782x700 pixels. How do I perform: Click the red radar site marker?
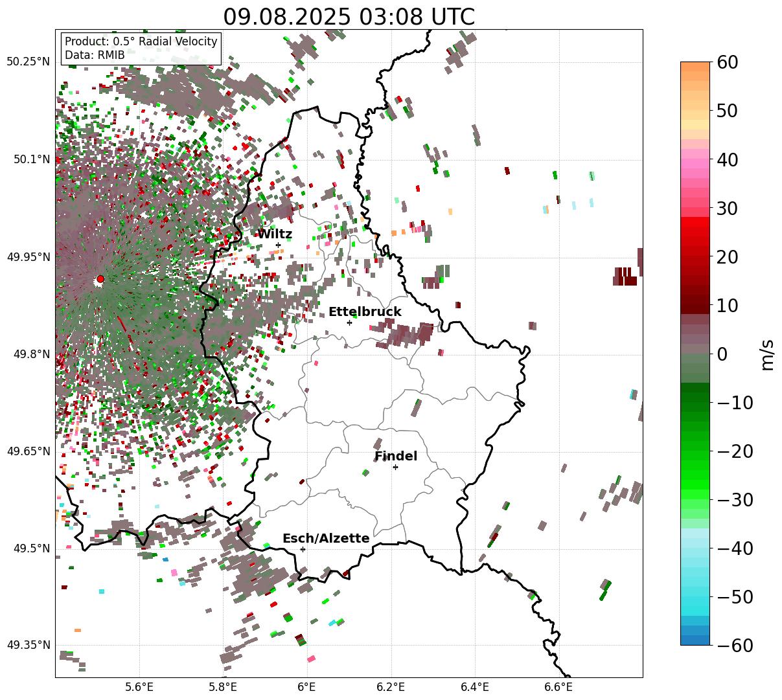pos(100,279)
